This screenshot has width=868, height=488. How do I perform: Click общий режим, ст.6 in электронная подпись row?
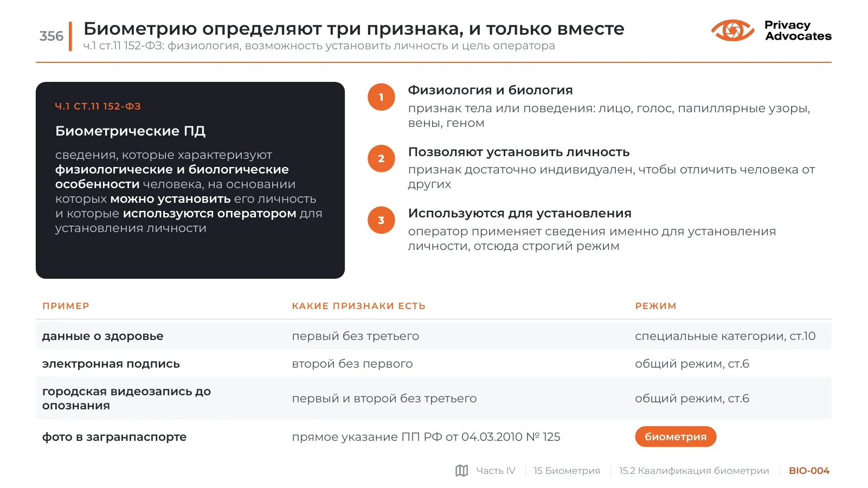tap(692, 364)
